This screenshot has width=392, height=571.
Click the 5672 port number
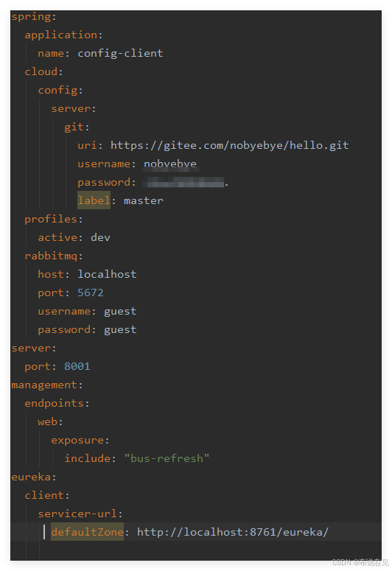tap(91, 292)
